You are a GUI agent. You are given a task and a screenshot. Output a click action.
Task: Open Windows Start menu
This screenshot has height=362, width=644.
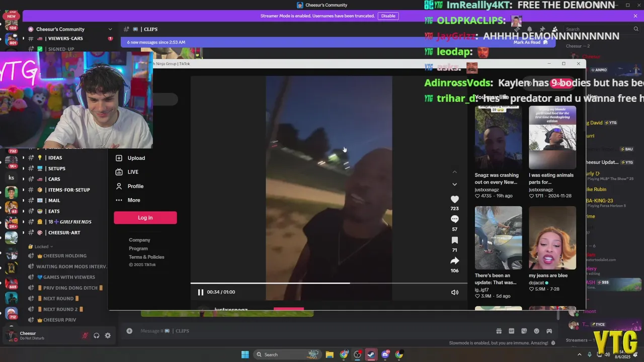[x=245, y=354]
